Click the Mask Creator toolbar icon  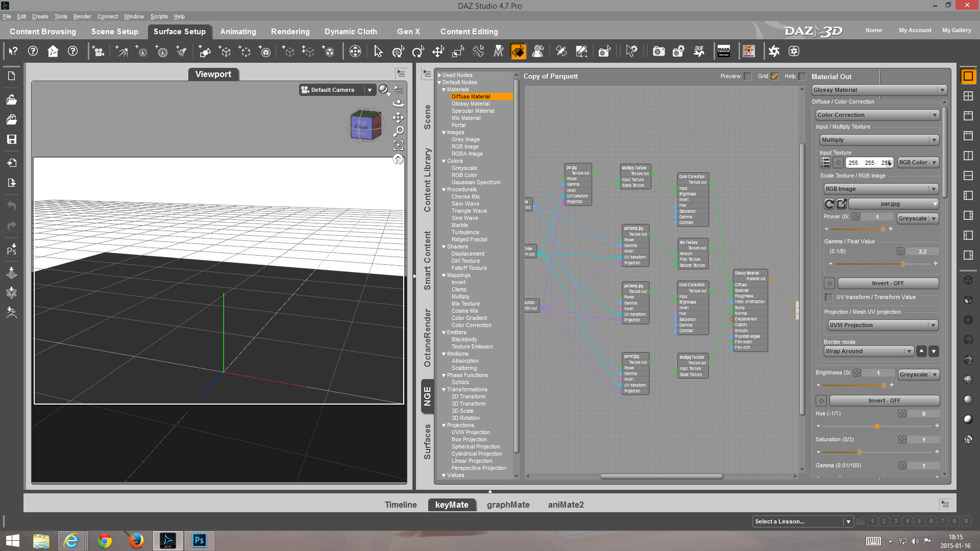point(724,52)
